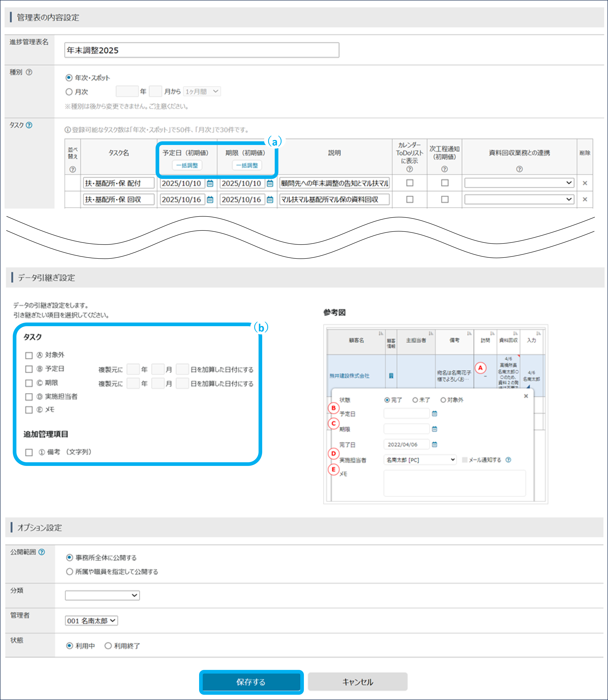Check the Ⓐ 対象外 checkbox
This screenshot has width=608, height=700.
[29, 355]
